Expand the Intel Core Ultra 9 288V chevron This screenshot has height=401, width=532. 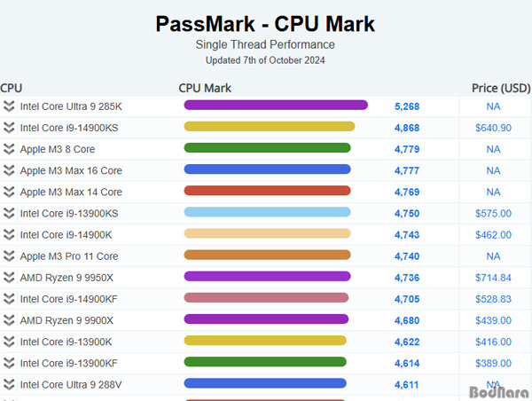9,384
